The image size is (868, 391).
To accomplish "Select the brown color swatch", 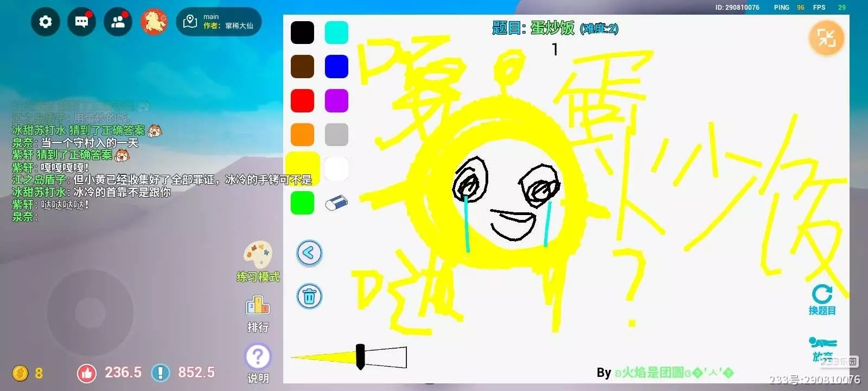I will tap(302, 67).
